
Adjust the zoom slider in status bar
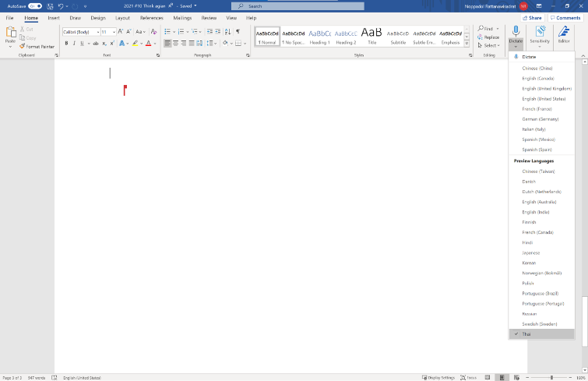[x=551, y=377]
